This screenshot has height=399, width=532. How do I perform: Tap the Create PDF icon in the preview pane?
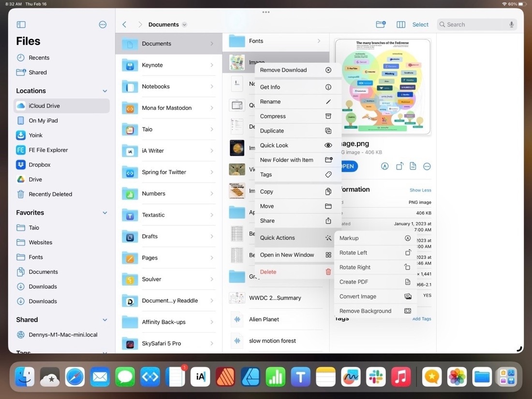pyautogui.click(x=413, y=166)
